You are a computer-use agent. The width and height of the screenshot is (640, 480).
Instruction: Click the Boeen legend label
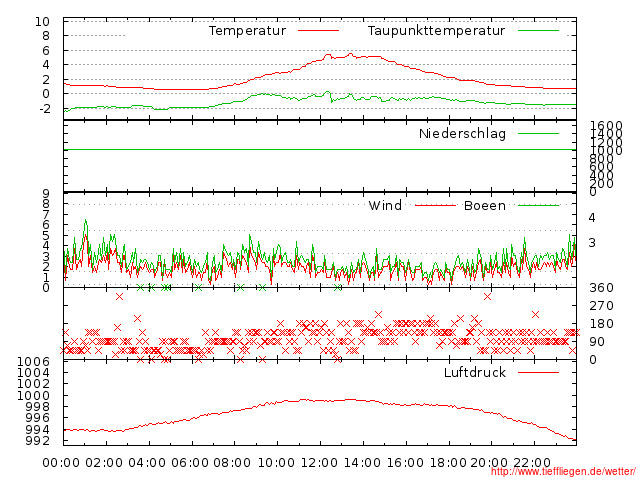484,206
